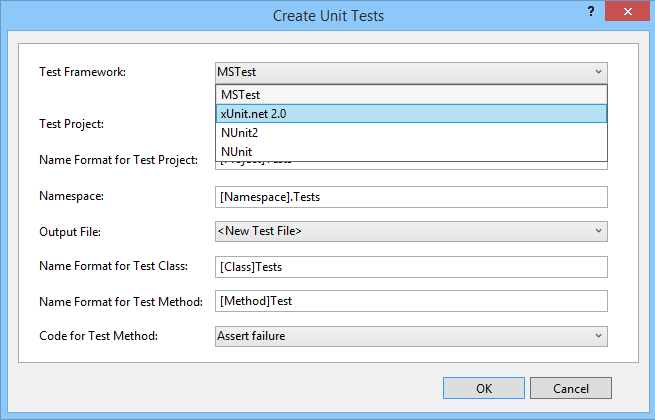Click the Namespace text field
Image resolution: width=655 pixels, height=420 pixels.
[411, 197]
